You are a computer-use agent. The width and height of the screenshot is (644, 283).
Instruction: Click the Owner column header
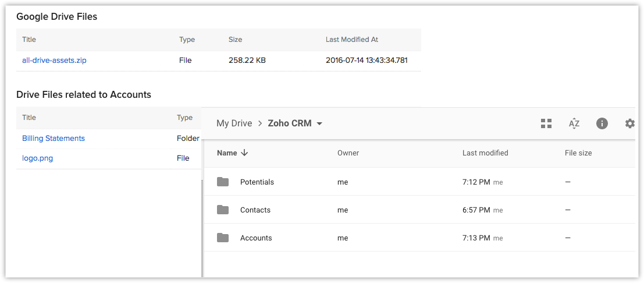(348, 153)
